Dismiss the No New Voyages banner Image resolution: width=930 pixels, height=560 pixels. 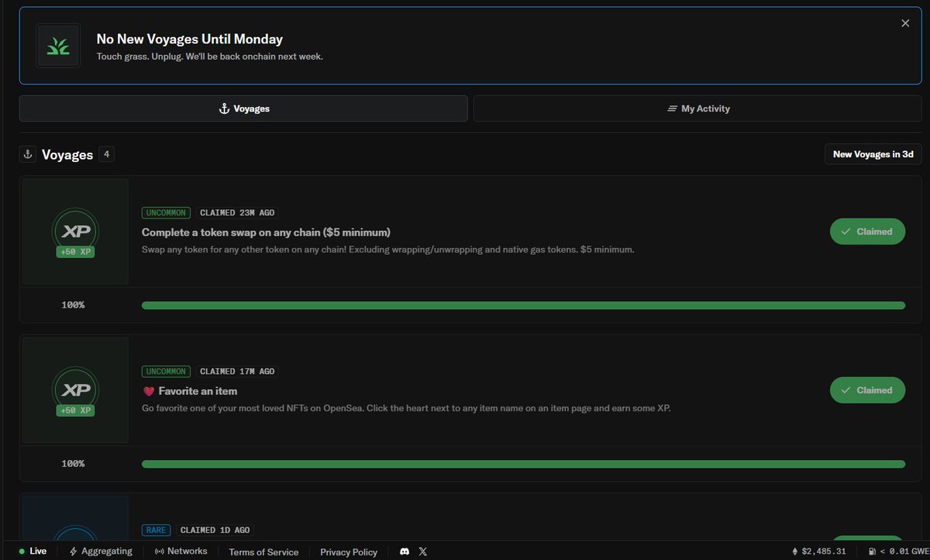[905, 23]
